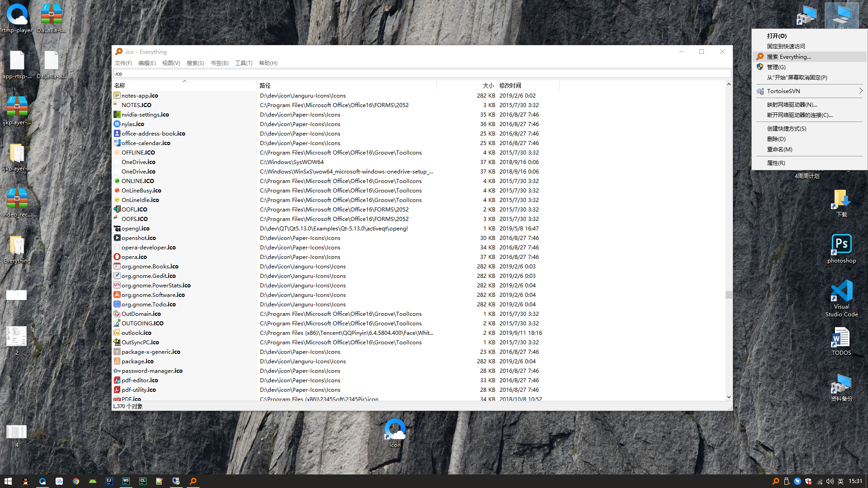Sort by the 修改时间 column header
The width and height of the screenshot is (868, 488).
point(510,85)
